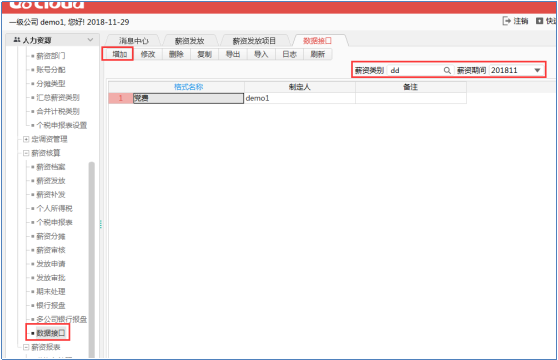Click the 导出 toolbar button
The image size is (558, 360).
click(233, 54)
